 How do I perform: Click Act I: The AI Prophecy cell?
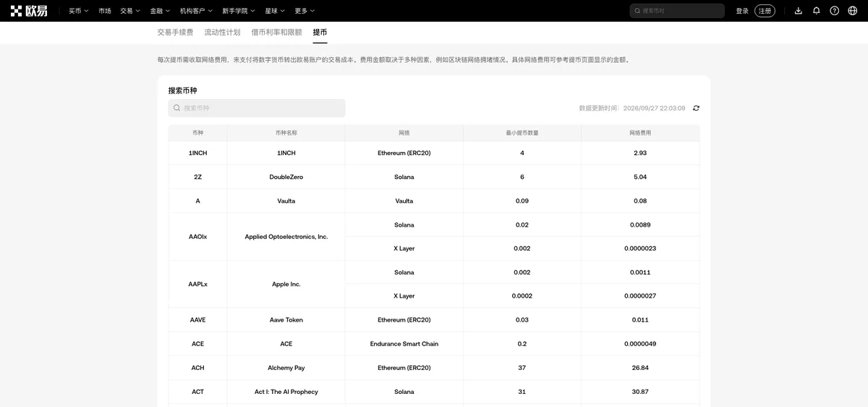286,392
